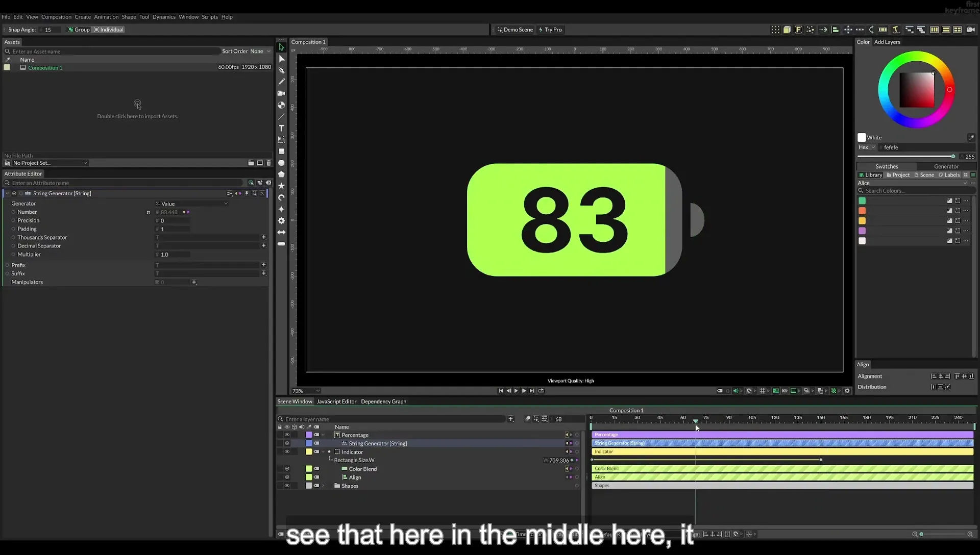The height and width of the screenshot is (555, 980).
Task: Toggle the Individual snap mode
Action: [x=109, y=30]
